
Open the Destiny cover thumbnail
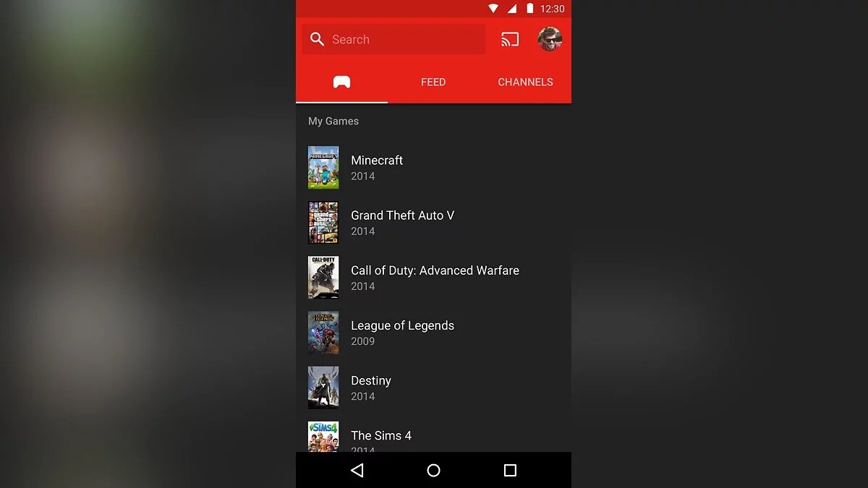tap(323, 388)
